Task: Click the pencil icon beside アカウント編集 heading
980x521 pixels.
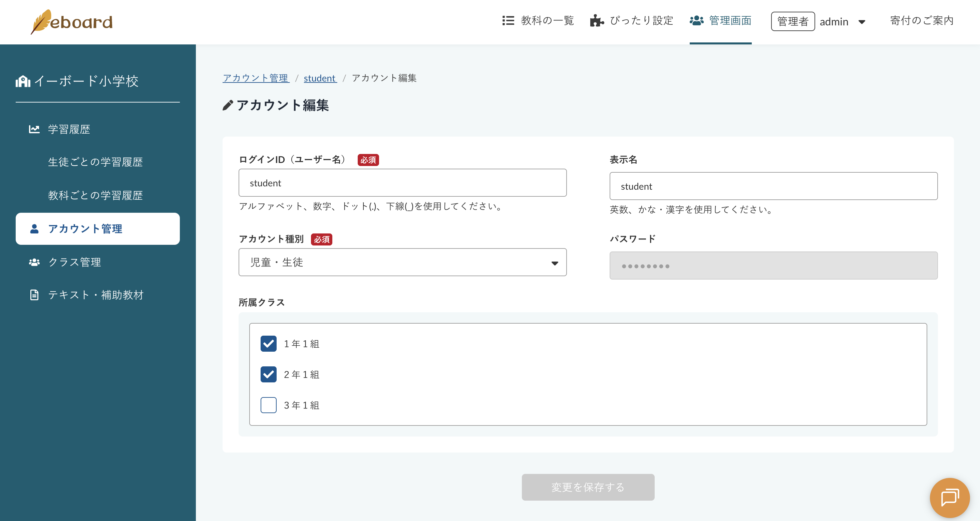Action: pos(228,105)
